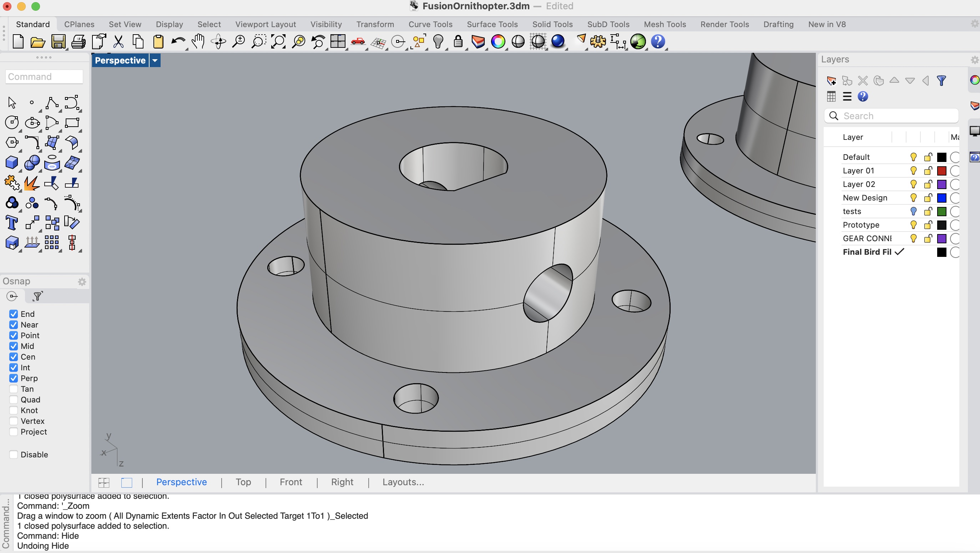Image resolution: width=980 pixels, height=553 pixels.
Task: Click the four-viewport grid layout button
Action: tap(104, 483)
